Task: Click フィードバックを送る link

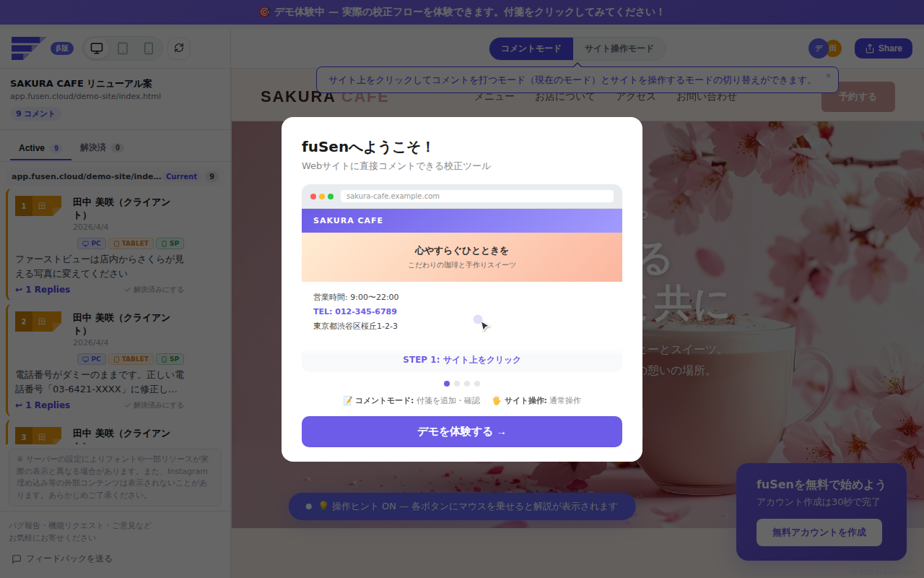Action: tap(62, 558)
